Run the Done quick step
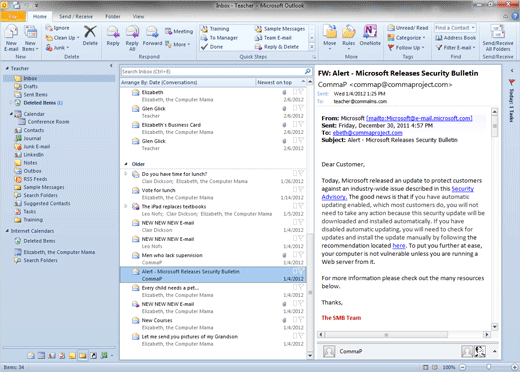520x372 pixels. pos(212,47)
